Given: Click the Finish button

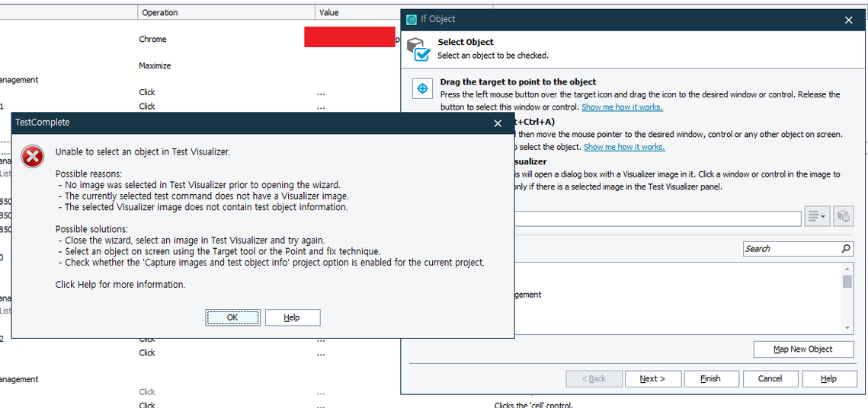Looking at the screenshot, I should 711,379.
